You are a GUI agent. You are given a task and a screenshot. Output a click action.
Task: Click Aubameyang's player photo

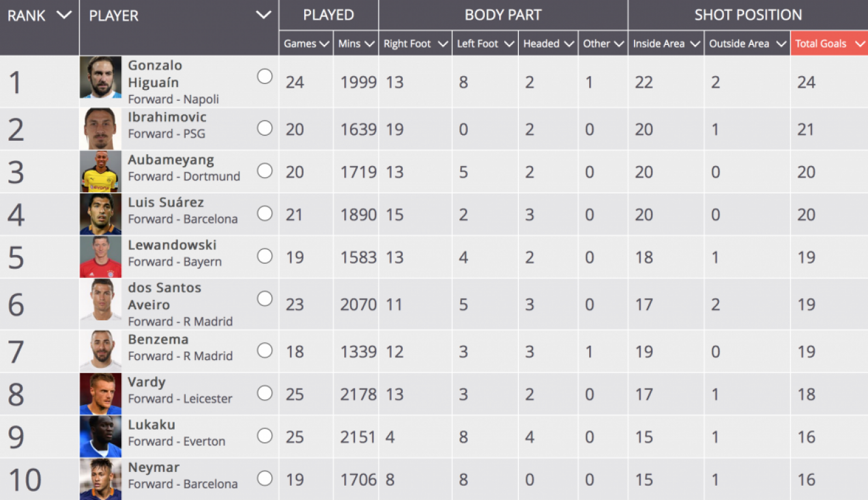pyautogui.click(x=100, y=172)
